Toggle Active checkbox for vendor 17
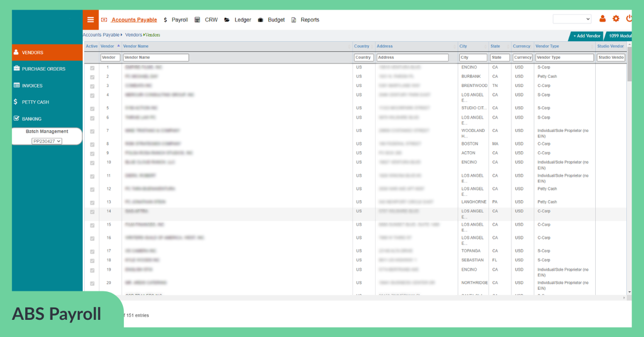This screenshot has height=337, width=644. coord(92,252)
